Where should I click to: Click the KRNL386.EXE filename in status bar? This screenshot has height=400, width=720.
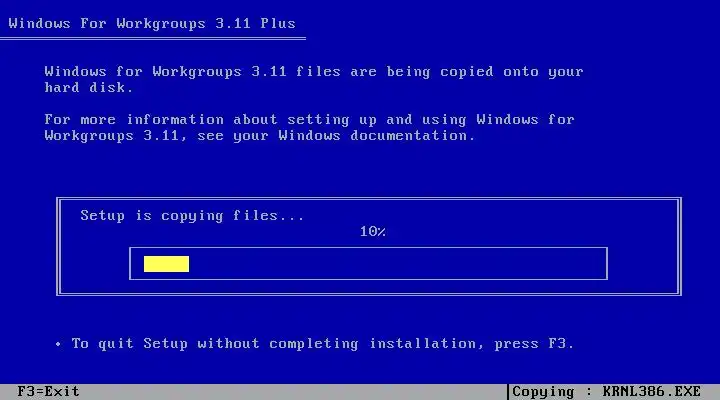pos(652,392)
